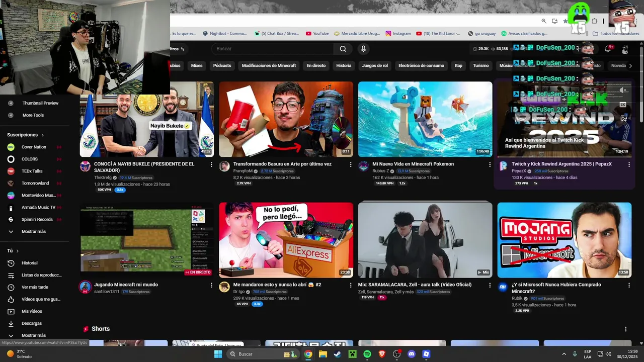Select the Mixes category chip
Viewport: 644px width, 362px height.
197,65
